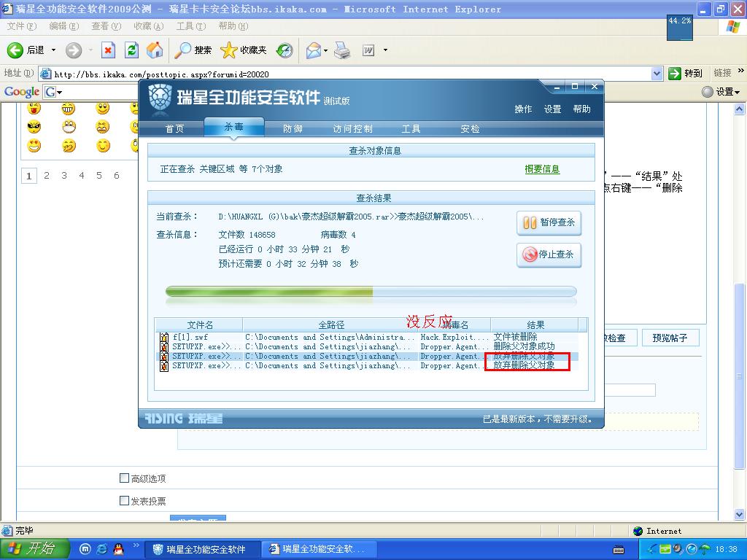Image resolution: width=747 pixels, height=560 pixels.
Task: Expand the 链接 links chevron
Action: (x=740, y=71)
